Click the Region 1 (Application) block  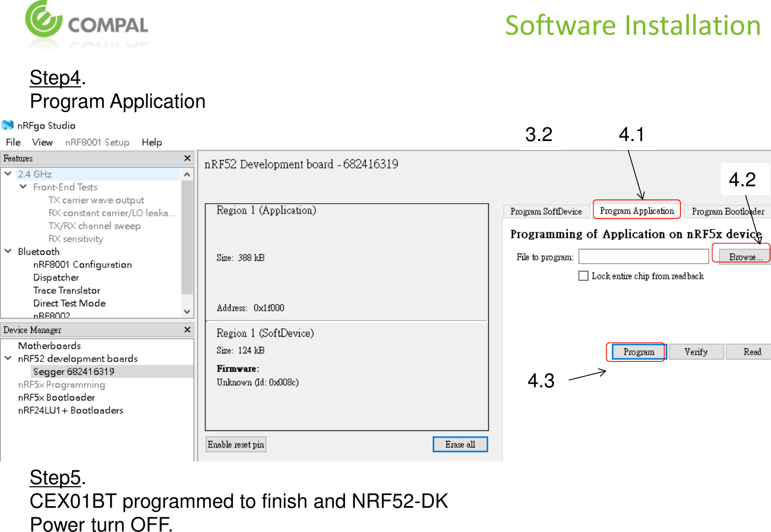pos(347,262)
